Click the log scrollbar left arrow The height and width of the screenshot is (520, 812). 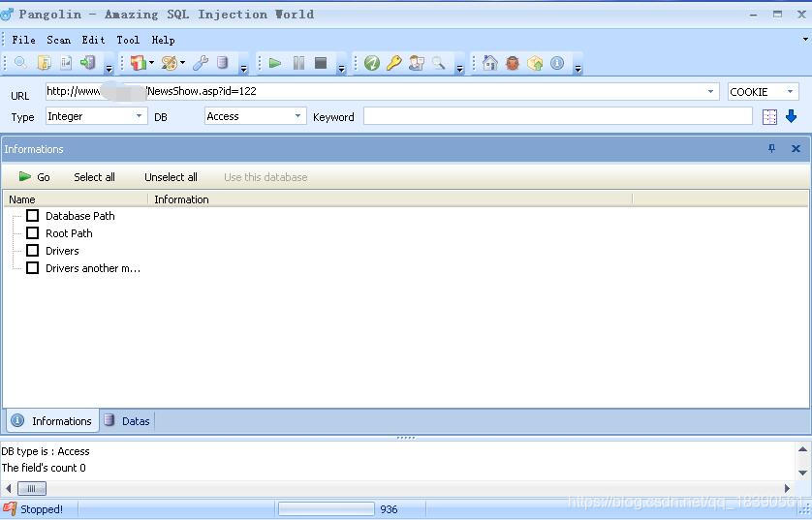pos(8,488)
